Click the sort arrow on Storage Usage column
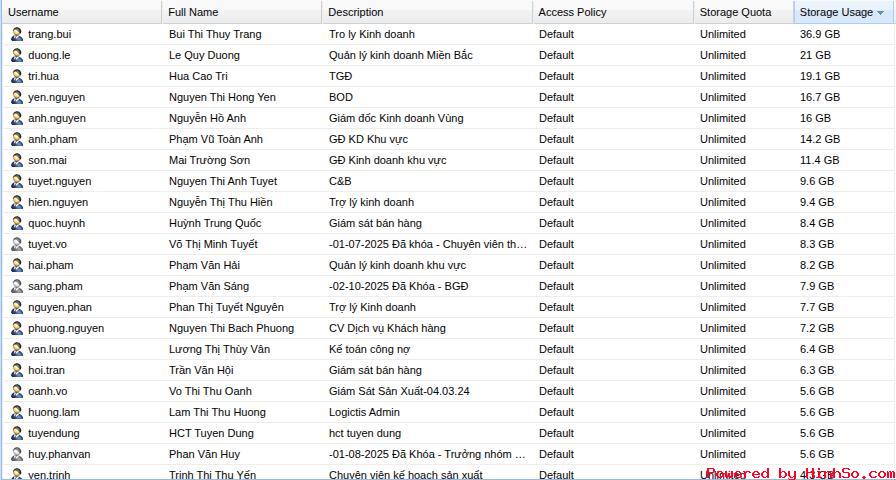 tap(880, 13)
